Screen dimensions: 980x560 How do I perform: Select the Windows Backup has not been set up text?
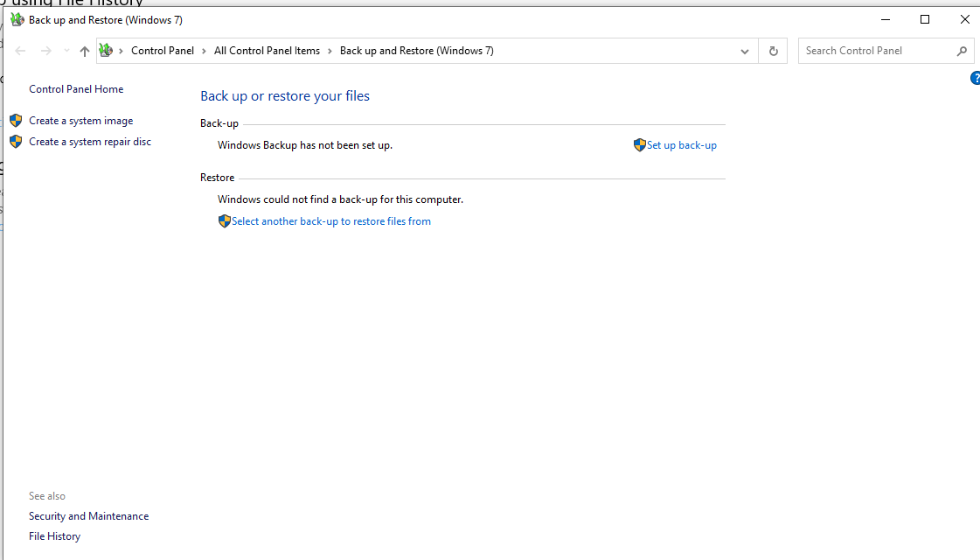click(x=305, y=145)
